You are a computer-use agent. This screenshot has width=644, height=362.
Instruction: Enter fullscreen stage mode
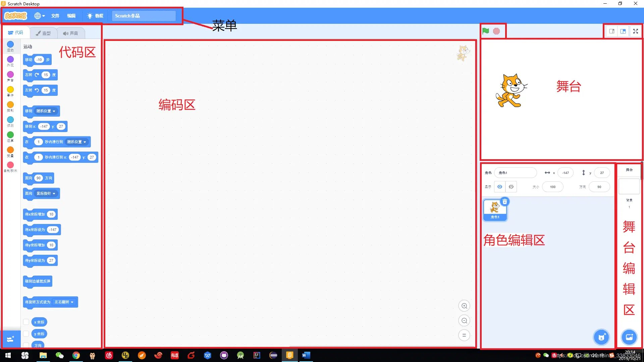pyautogui.click(x=635, y=31)
